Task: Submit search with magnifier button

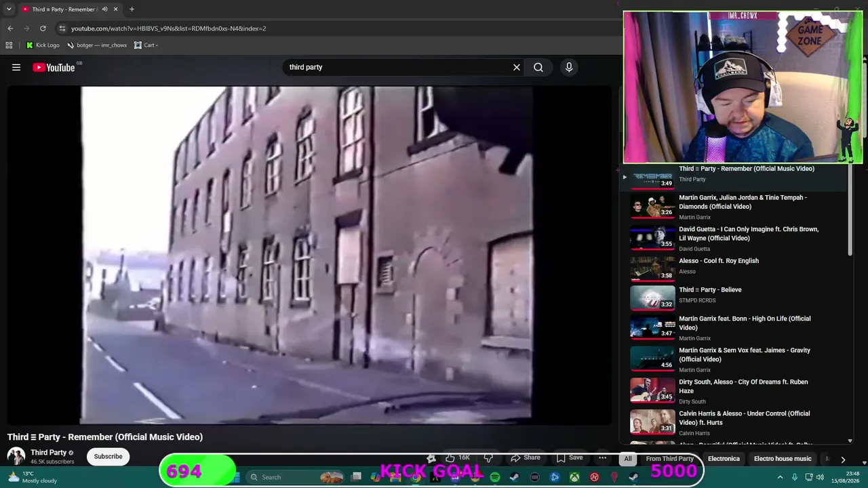Action: (x=538, y=67)
